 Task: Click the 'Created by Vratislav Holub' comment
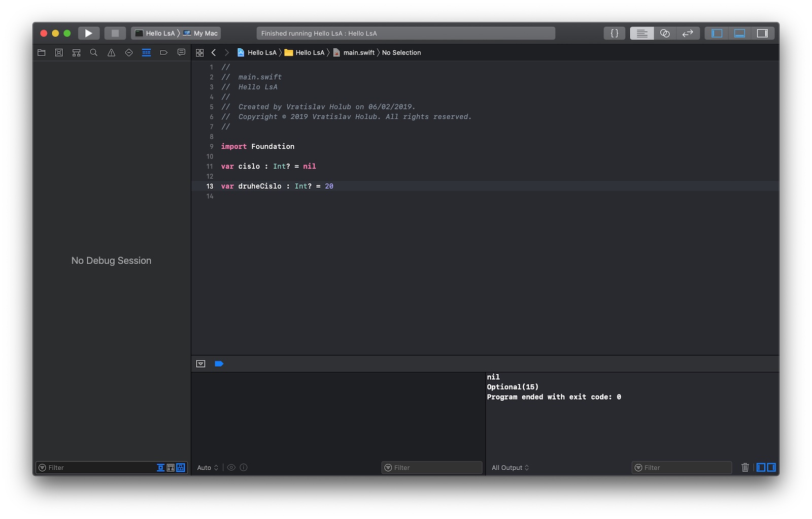click(318, 107)
